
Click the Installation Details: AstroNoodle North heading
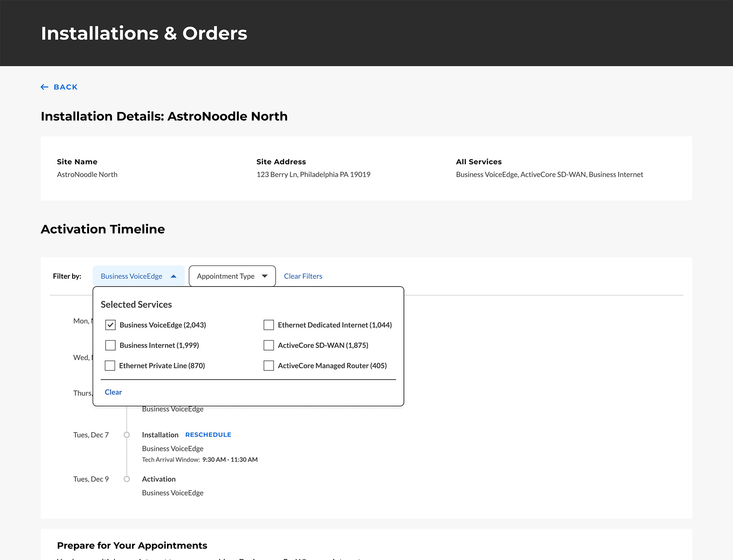164,116
